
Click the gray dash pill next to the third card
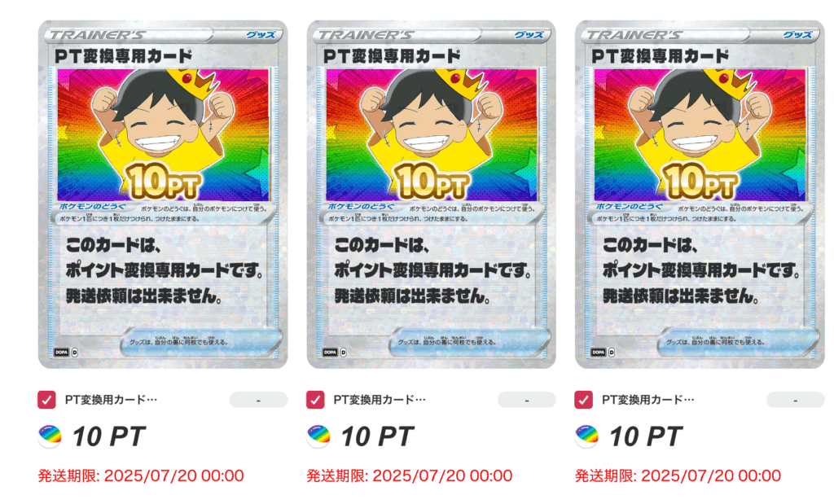point(796,400)
